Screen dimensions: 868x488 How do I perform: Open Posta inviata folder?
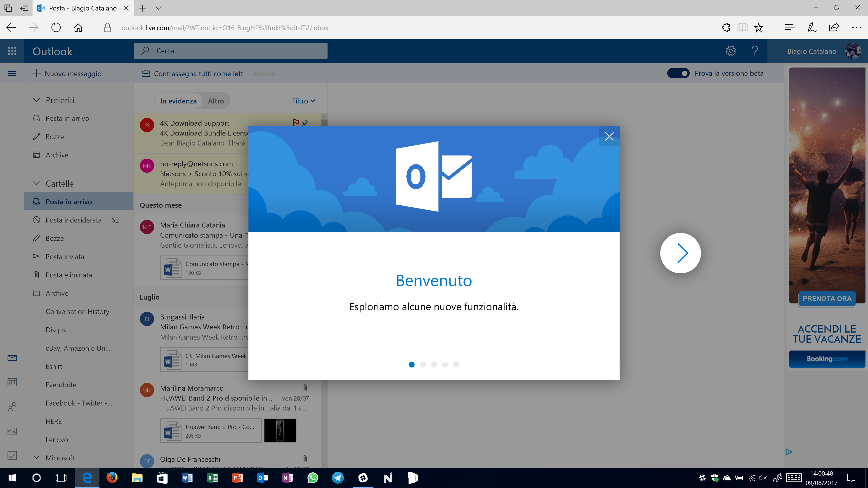[x=79, y=257]
